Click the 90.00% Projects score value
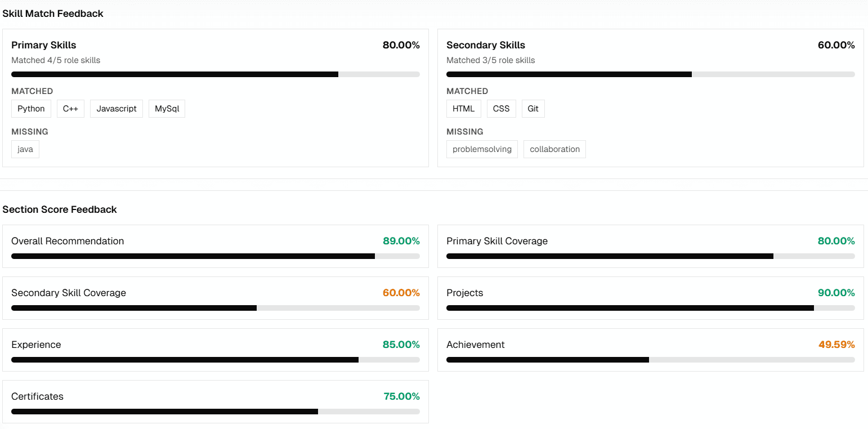The image size is (868, 429). click(x=836, y=293)
